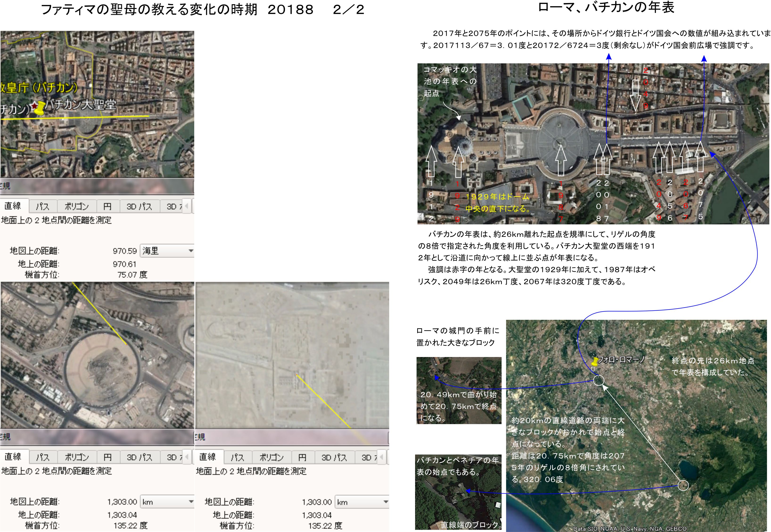Click the white circle marker below フォロ・ロマーノ pushpin
Viewport: 771px width, 532px height.
(598, 380)
